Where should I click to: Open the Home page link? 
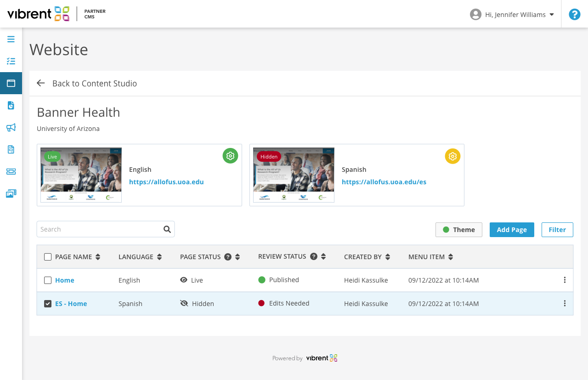coord(65,280)
